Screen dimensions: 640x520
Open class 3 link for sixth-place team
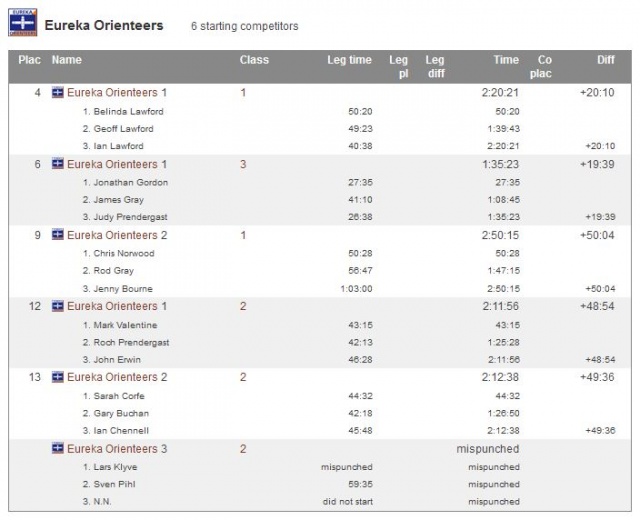pos(243,164)
